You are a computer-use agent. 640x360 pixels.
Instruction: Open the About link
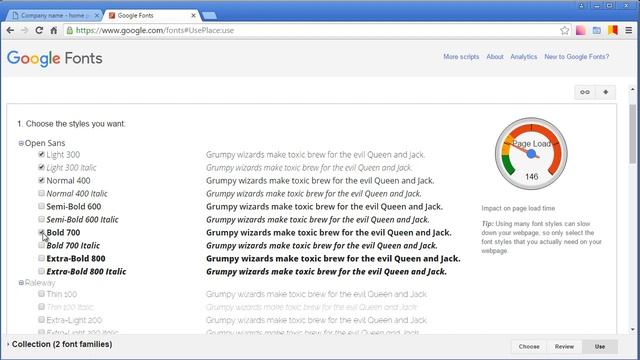495,57
